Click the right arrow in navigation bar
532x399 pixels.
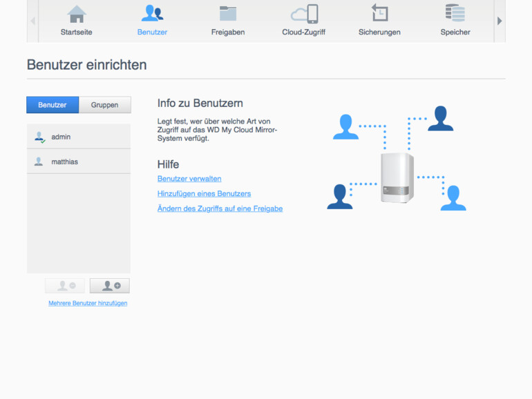(500, 21)
